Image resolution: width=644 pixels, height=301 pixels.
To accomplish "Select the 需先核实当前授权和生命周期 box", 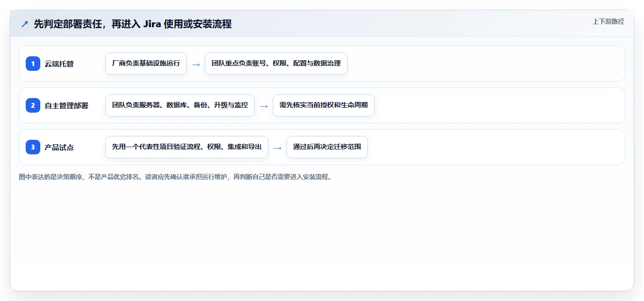I will 324,105.
